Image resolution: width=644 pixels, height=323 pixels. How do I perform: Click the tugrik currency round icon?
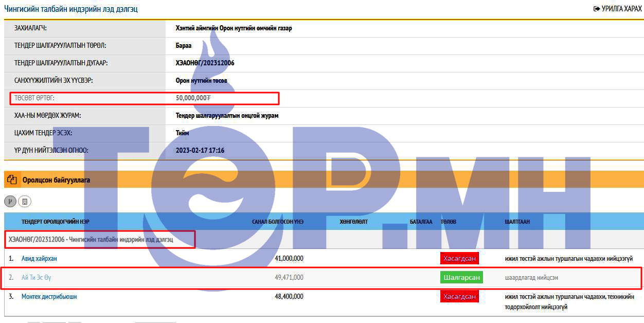coord(10,202)
